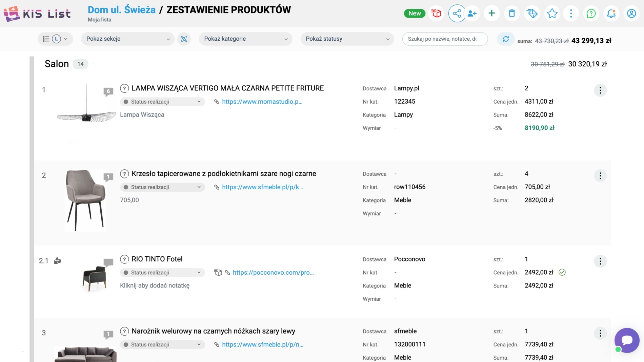644x362 pixels.
Task: Click the '705,00' note under chair
Action: [x=129, y=200]
